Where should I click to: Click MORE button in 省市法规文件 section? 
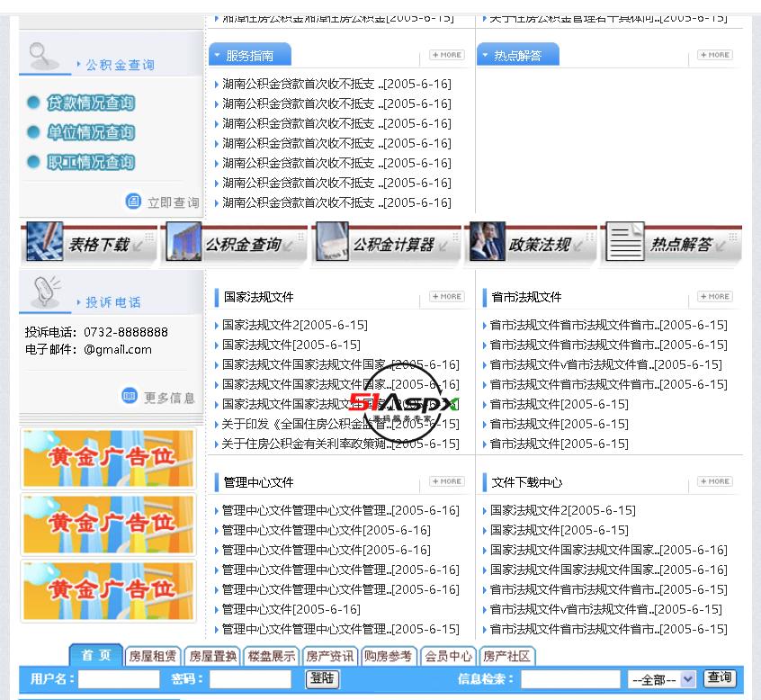click(x=715, y=296)
